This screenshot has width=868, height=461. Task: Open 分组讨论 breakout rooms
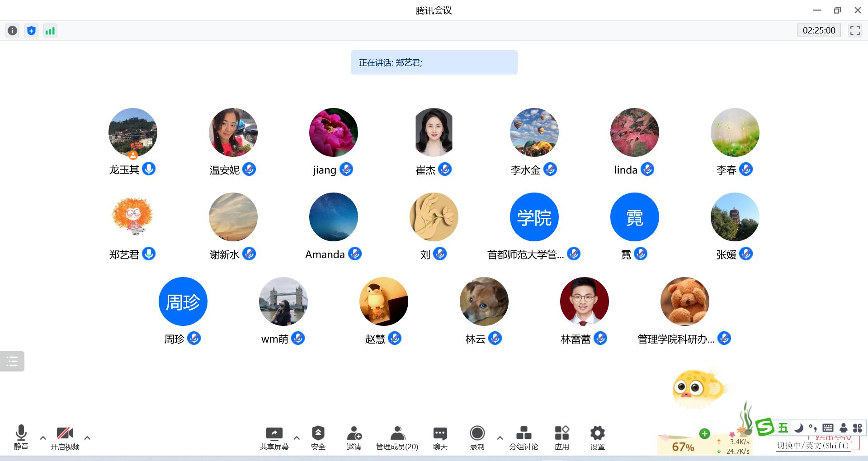(524, 437)
